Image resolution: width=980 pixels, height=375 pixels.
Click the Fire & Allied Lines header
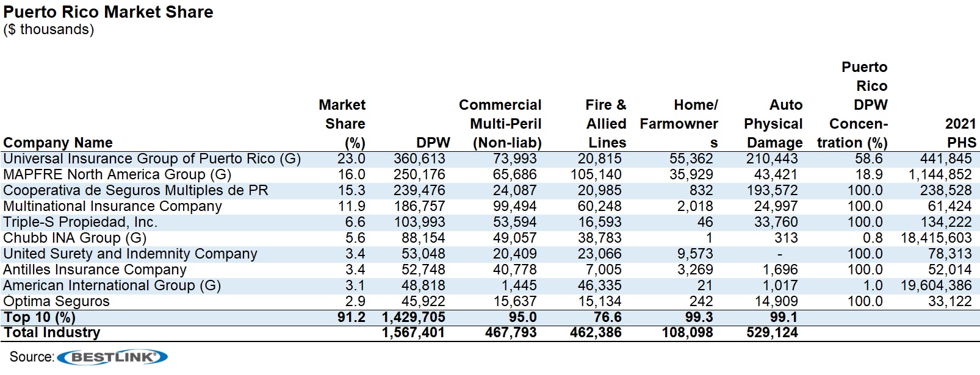(x=606, y=124)
